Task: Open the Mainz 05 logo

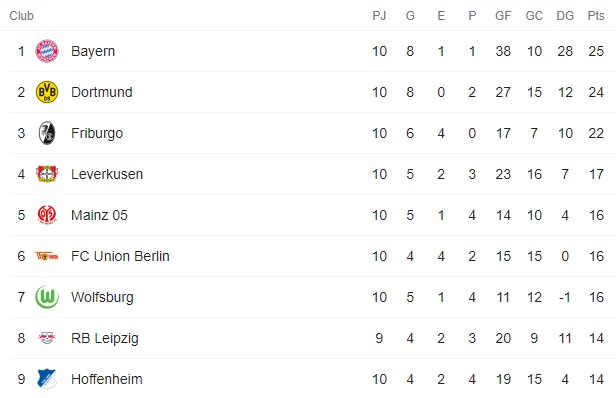Action: [47, 215]
